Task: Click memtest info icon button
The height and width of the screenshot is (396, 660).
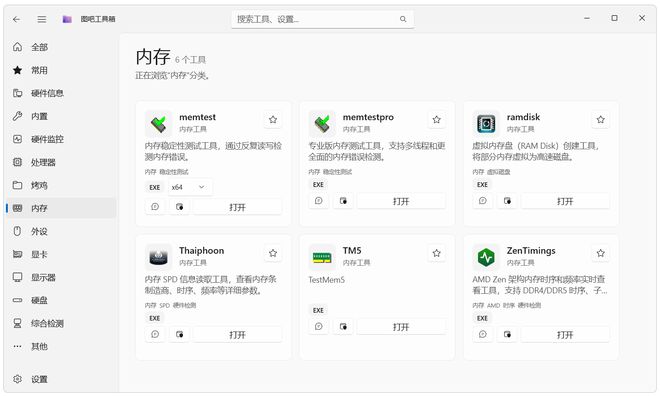Action: tap(155, 207)
